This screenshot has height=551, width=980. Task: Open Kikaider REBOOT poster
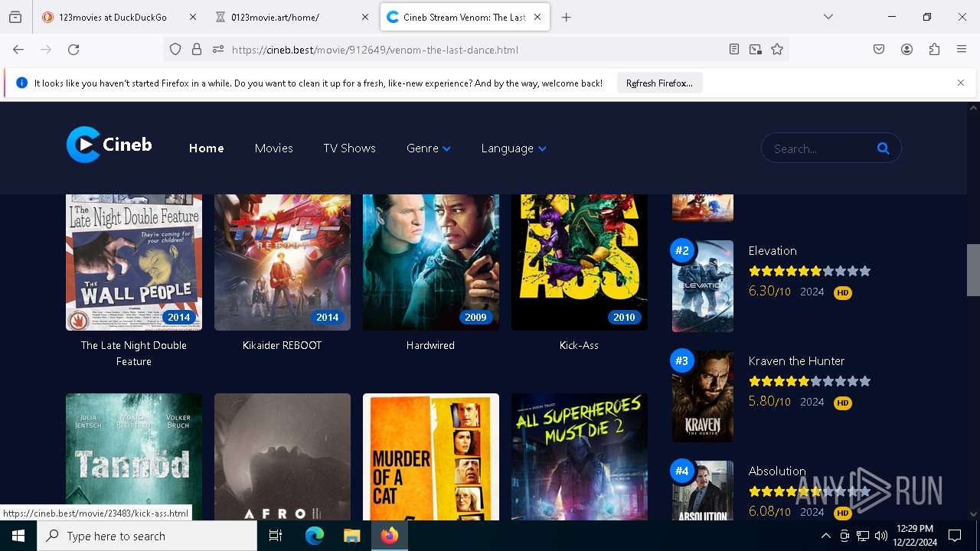click(283, 262)
